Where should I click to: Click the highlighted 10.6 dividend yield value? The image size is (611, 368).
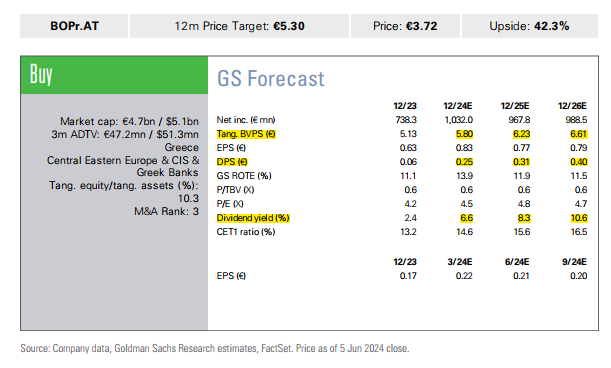click(x=579, y=218)
